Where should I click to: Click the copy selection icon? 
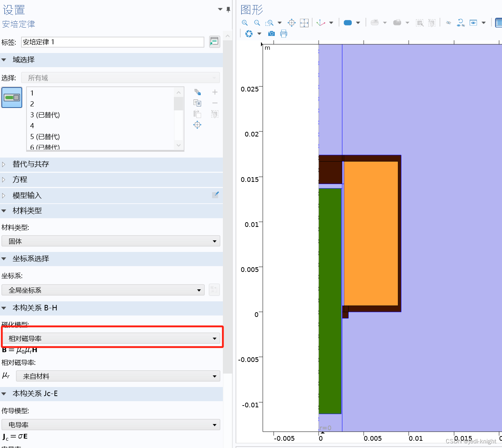pos(197,103)
